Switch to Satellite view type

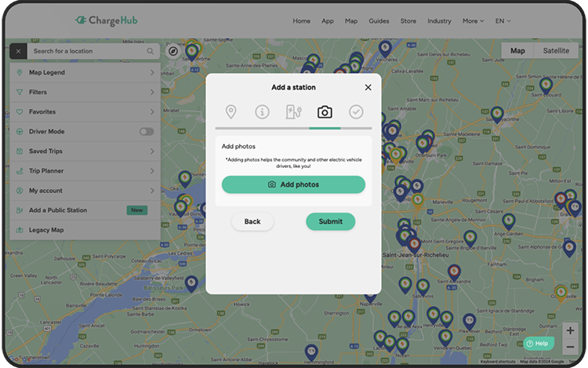coord(556,51)
